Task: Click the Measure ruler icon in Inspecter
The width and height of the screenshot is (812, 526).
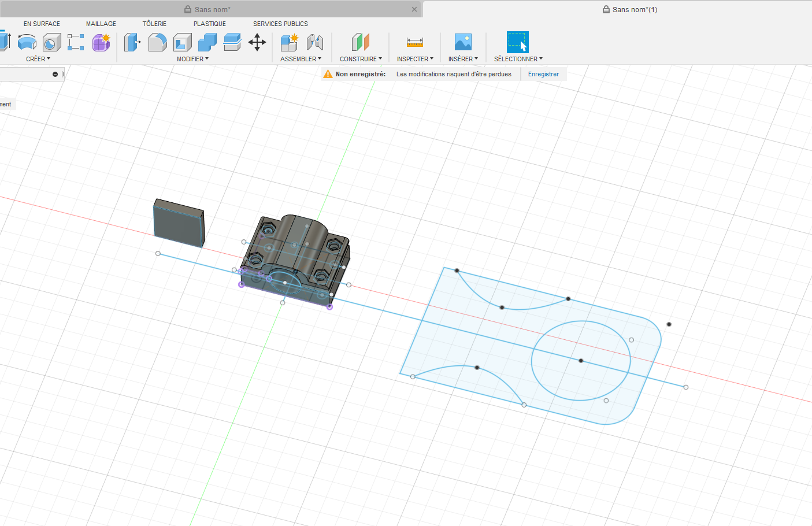Action: pos(415,42)
